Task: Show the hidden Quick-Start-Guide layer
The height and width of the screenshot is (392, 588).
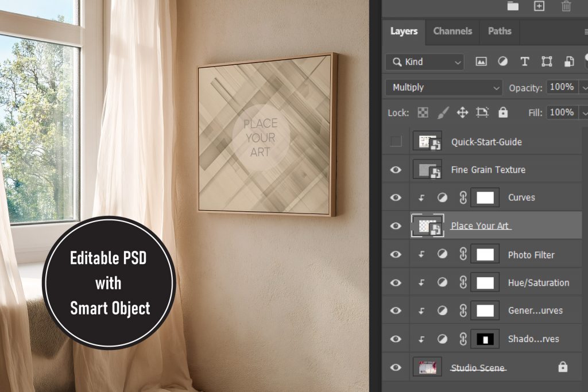Action: click(x=396, y=141)
